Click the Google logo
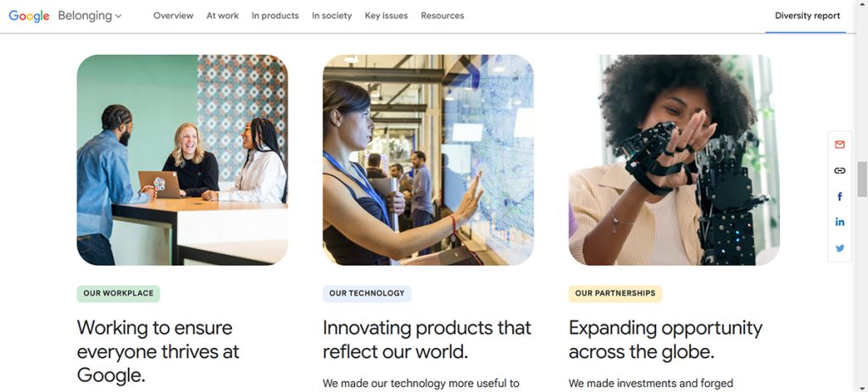868x392 pixels. pyautogui.click(x=29, y=16)
